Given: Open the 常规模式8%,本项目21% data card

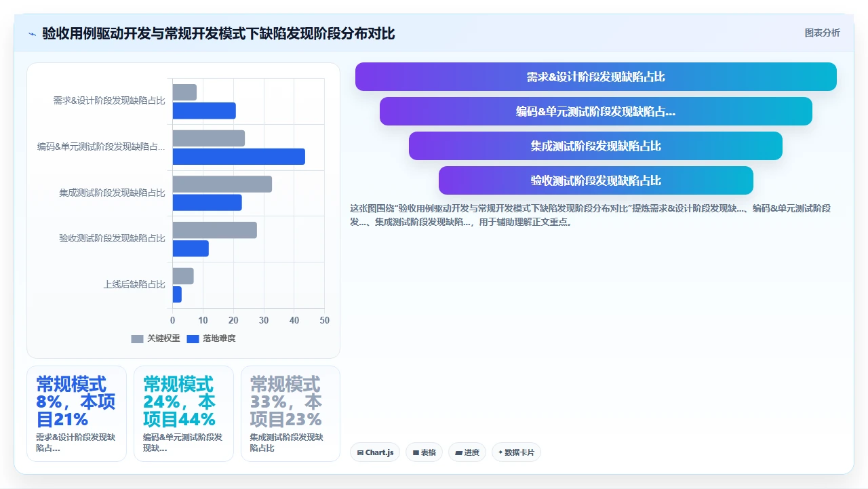Looking at the screenshot, I should click(77, 414).
